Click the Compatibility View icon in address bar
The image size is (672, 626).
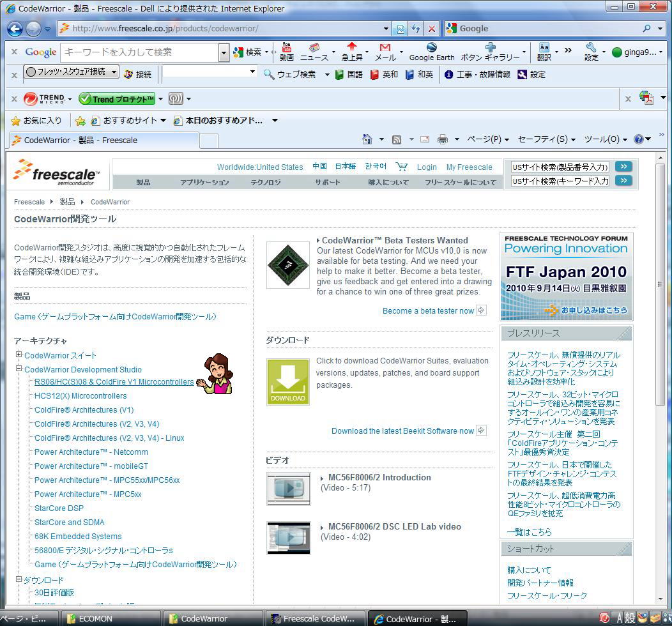[401, 29]
